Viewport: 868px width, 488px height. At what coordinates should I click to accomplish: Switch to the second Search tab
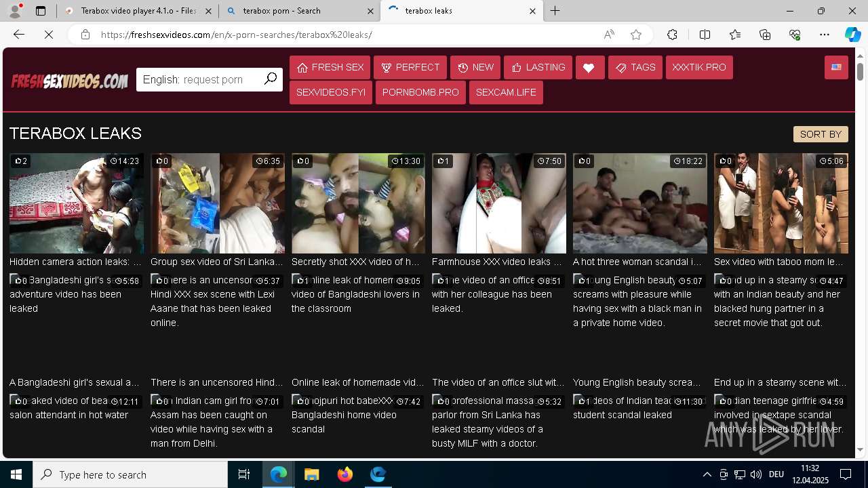299,11
